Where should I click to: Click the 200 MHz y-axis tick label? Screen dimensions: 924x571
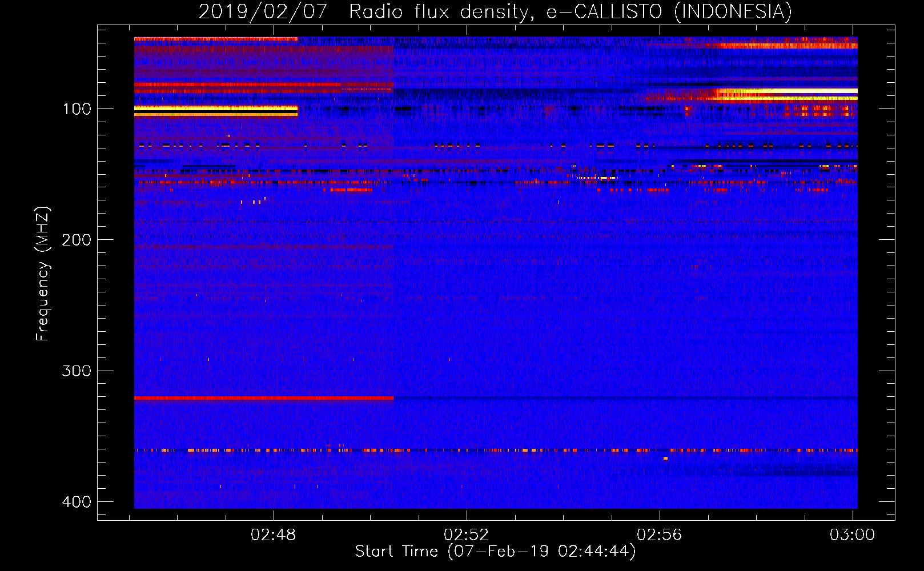coord(77,240)
